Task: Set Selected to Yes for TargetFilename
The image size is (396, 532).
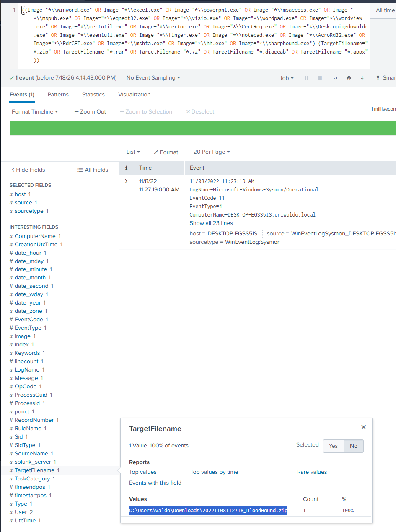Action: click(x=333, y=446)
